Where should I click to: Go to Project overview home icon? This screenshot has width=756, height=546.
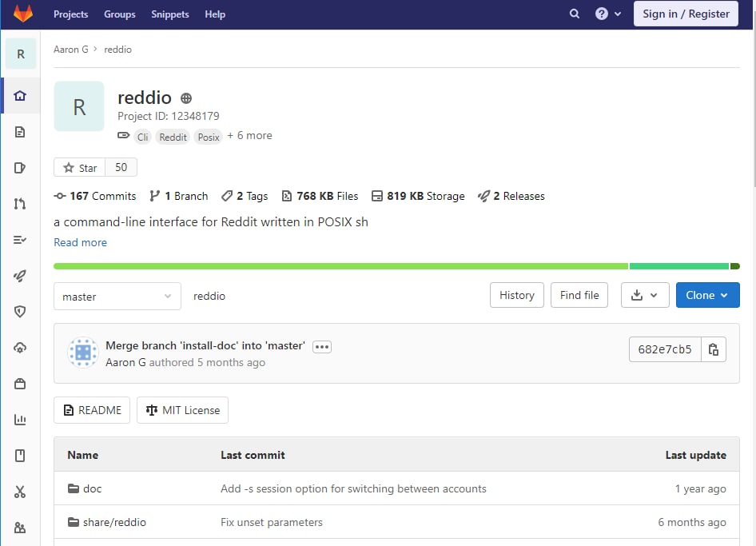tap(20, 95)
